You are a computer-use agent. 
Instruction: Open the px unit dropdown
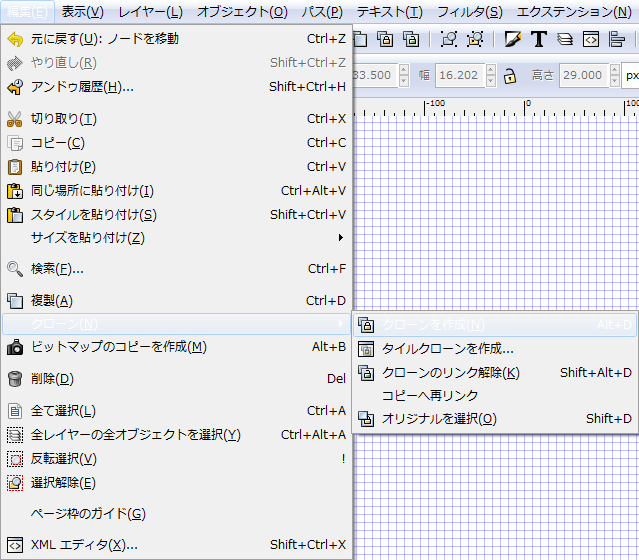[630, 75]
